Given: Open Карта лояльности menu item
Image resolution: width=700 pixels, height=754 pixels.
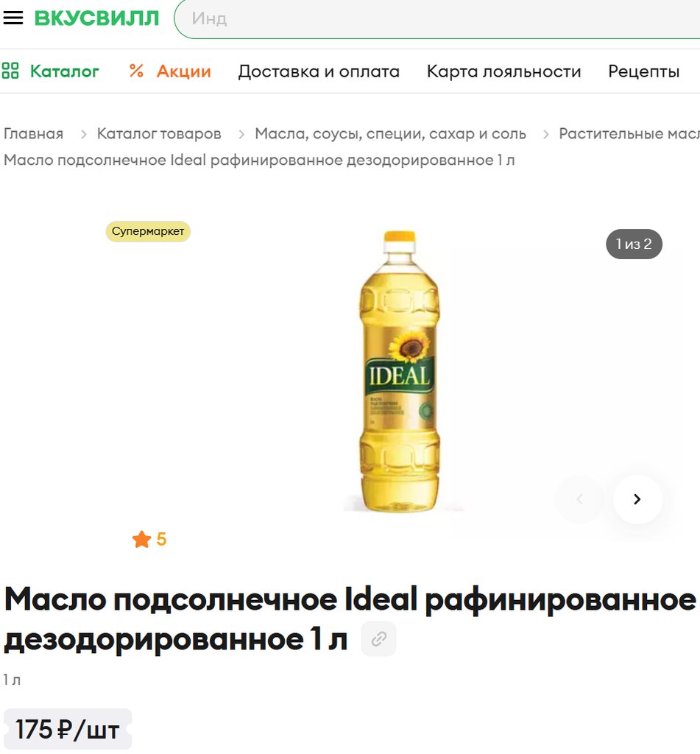Looking at the screenshot, I should [503, 71].
